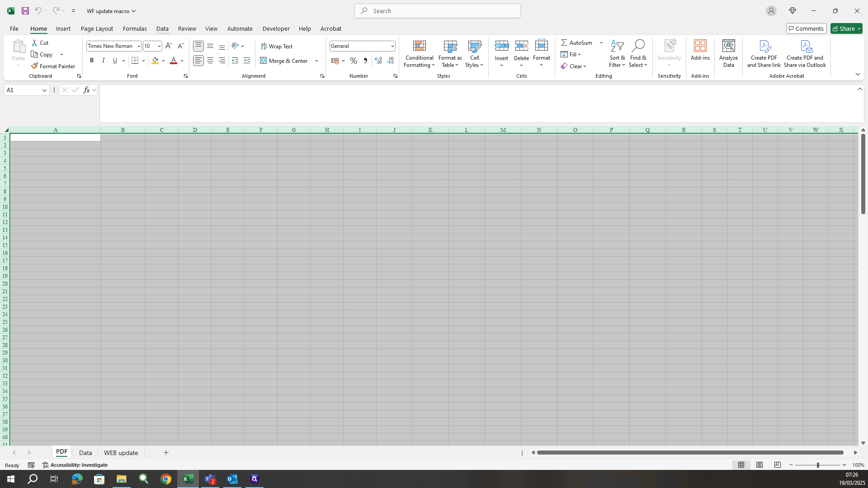Toggle Wrap Text
Image resolution: width=868 pixels, height=488 pixels.
(277, 46)
